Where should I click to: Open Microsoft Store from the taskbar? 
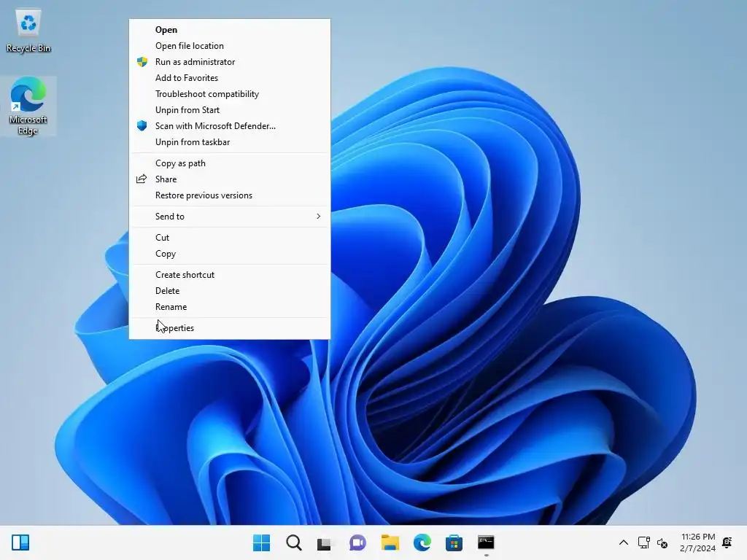coord(454,542)
